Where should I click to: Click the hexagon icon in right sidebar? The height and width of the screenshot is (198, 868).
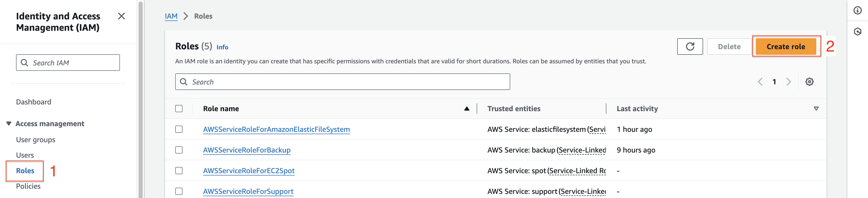click(x=858, y=32)
